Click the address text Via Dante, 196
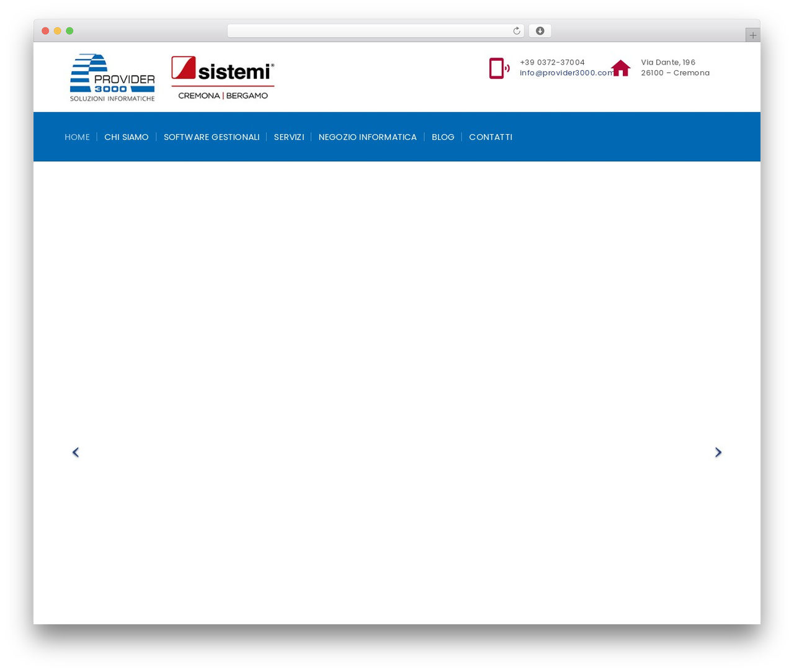This screenshot has width=794, height=672. point(668,63)
